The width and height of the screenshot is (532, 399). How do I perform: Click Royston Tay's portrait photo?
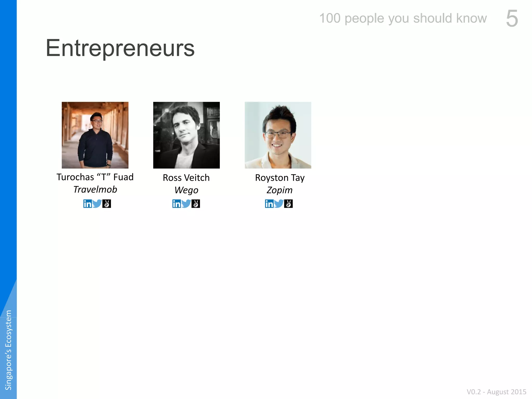coord(278,135)
